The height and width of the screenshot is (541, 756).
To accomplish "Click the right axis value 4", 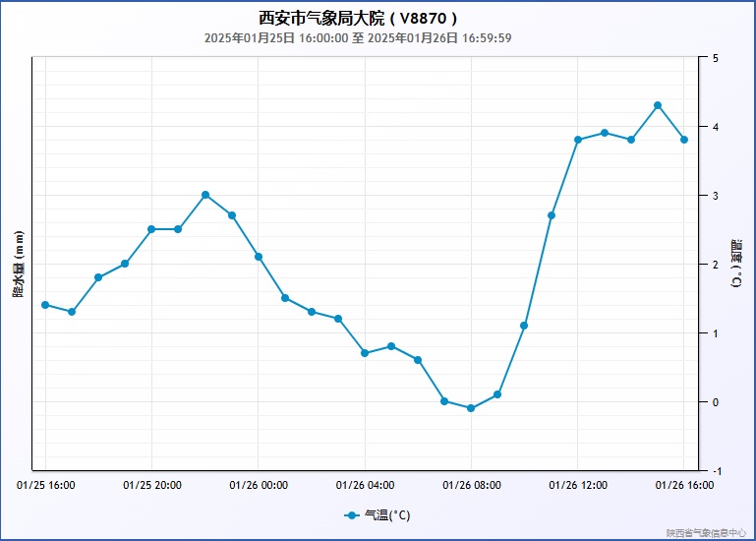I will [x=716, y=127].
